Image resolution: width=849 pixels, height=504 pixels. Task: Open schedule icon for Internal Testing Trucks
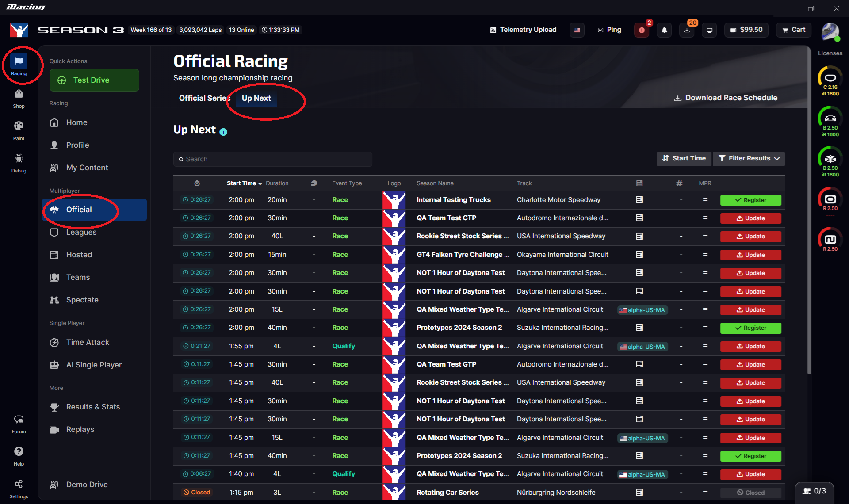pos(639,200)
